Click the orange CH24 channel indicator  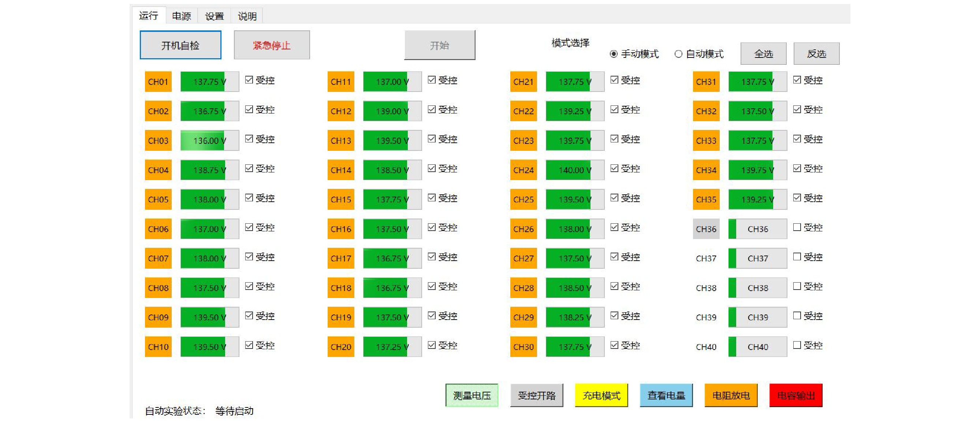pyautogui.click(x=523, y=169)
